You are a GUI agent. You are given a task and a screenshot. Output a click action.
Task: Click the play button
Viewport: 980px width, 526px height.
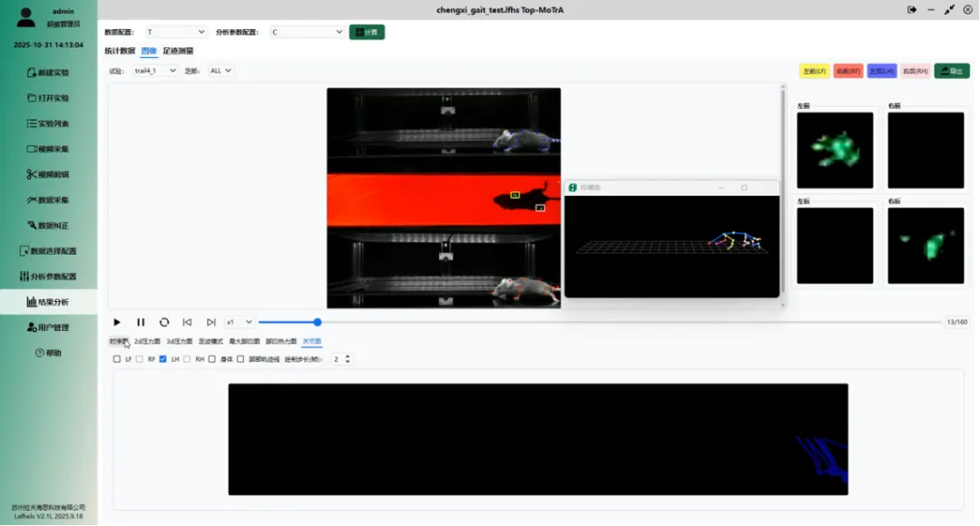coord(117,322)
